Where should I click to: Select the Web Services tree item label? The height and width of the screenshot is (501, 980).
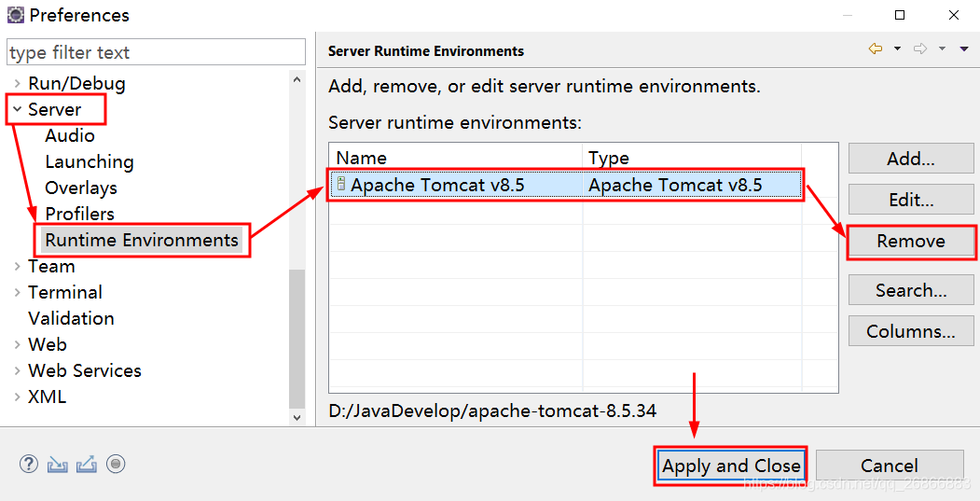[x=85, y=371]
